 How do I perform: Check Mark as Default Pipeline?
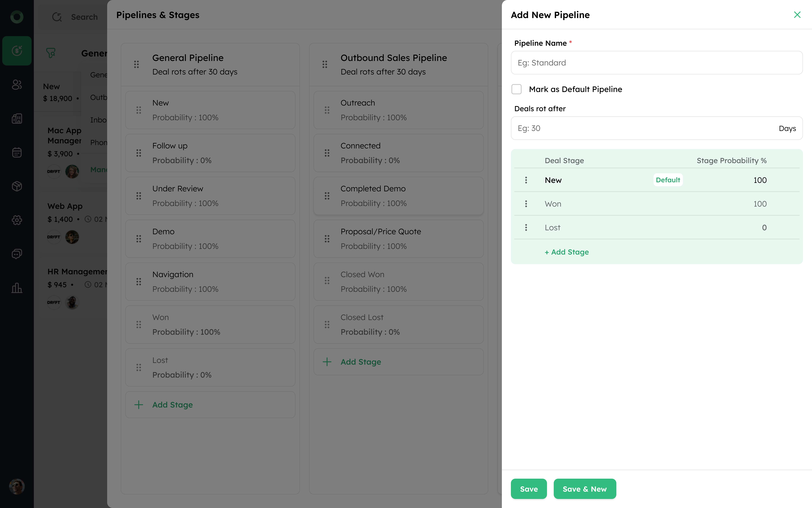[516, 89]
